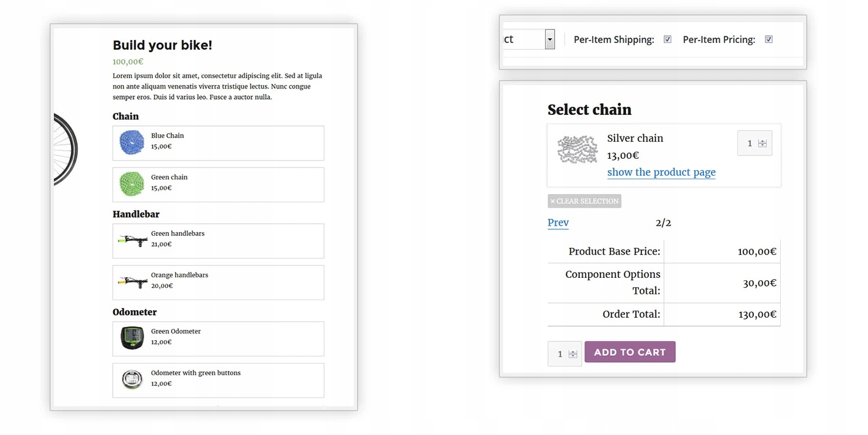
Task: Click the Green Odometer product image
Action: pos(132,338)
